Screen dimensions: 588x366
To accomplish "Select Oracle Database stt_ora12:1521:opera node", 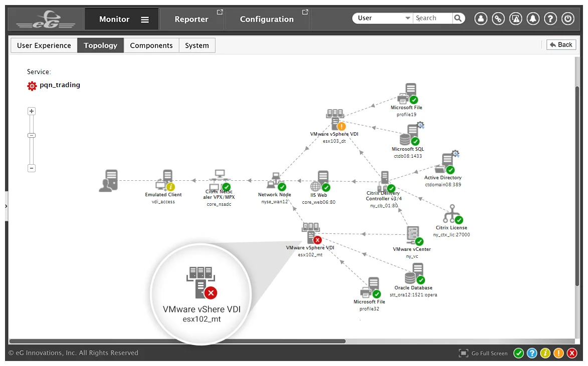I will [x=415, y=273].
